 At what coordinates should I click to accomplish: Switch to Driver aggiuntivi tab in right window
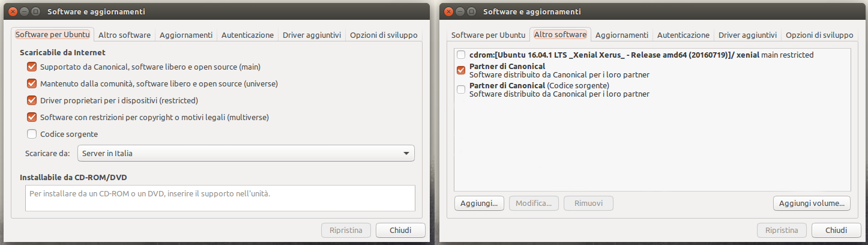click(x=747, y=35)
